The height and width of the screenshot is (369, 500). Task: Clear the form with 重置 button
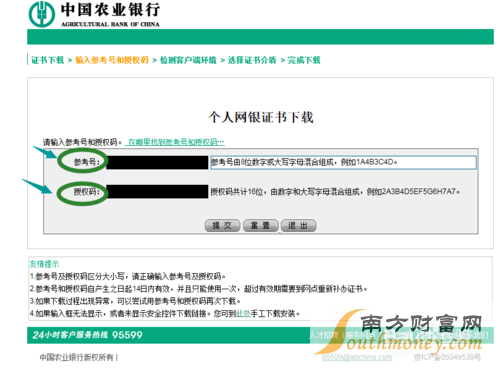pyautogui.click(x=260, y=226)
